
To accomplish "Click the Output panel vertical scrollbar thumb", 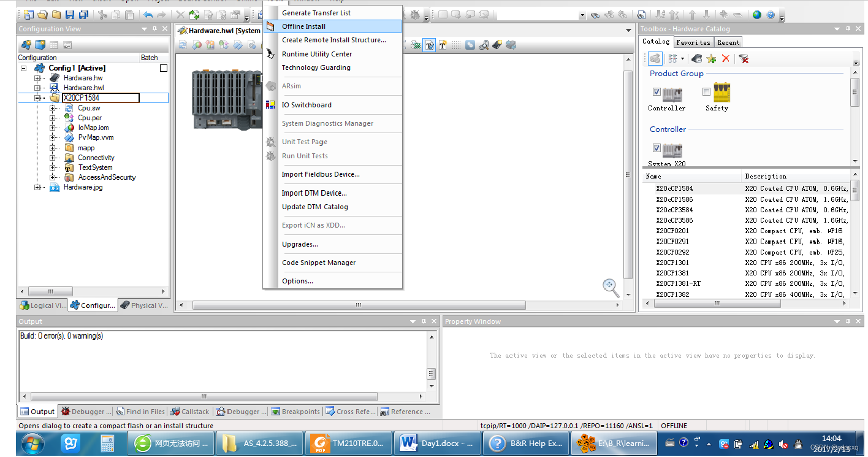I will tap(432, 374).
